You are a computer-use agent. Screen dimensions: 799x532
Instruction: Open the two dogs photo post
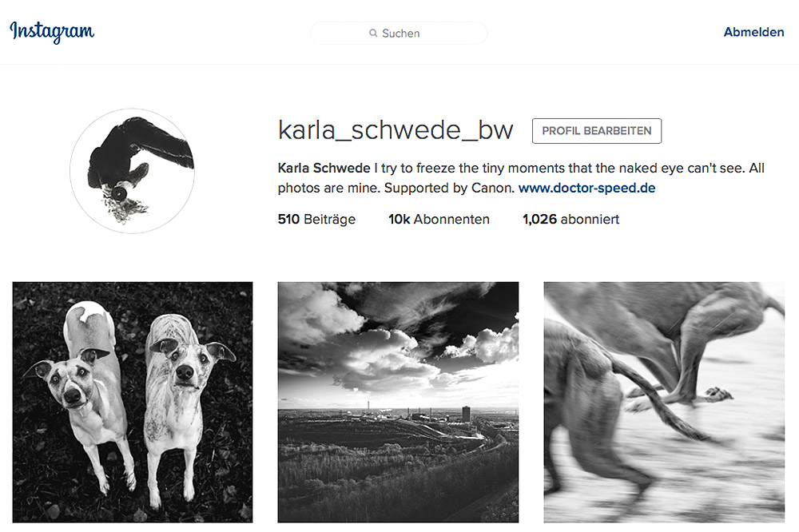pos(133,402)
